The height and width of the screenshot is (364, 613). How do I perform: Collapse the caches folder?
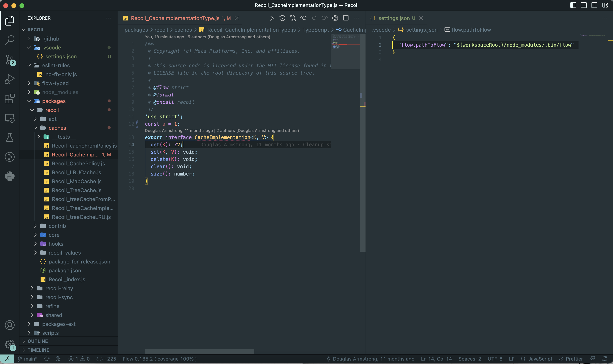point(57,128)
